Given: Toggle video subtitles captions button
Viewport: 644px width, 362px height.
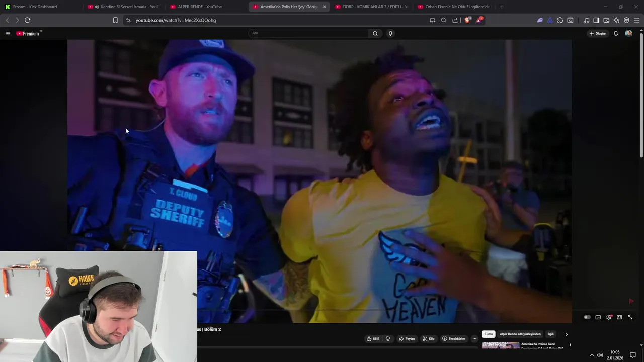Looking at the screenshot, I should coord(598,317).
